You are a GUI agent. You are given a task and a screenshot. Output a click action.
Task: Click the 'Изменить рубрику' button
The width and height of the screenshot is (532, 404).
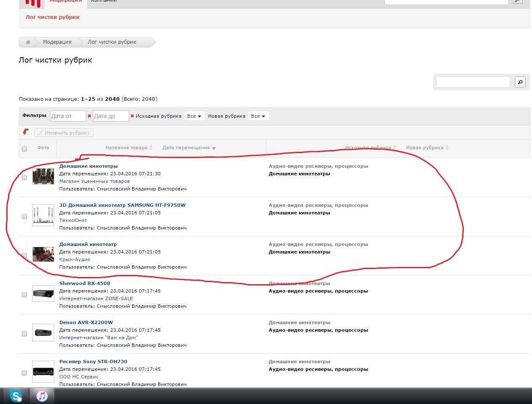[64, 133]
